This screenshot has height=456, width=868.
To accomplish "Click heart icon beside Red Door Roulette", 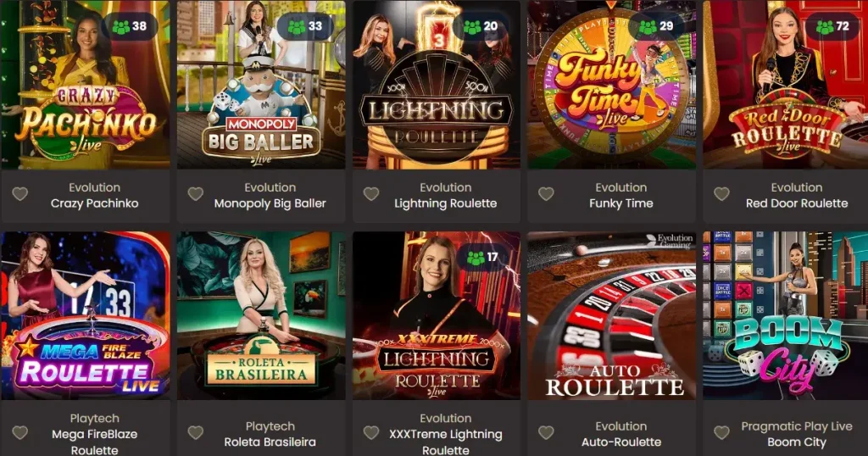I will coord(721,194).
